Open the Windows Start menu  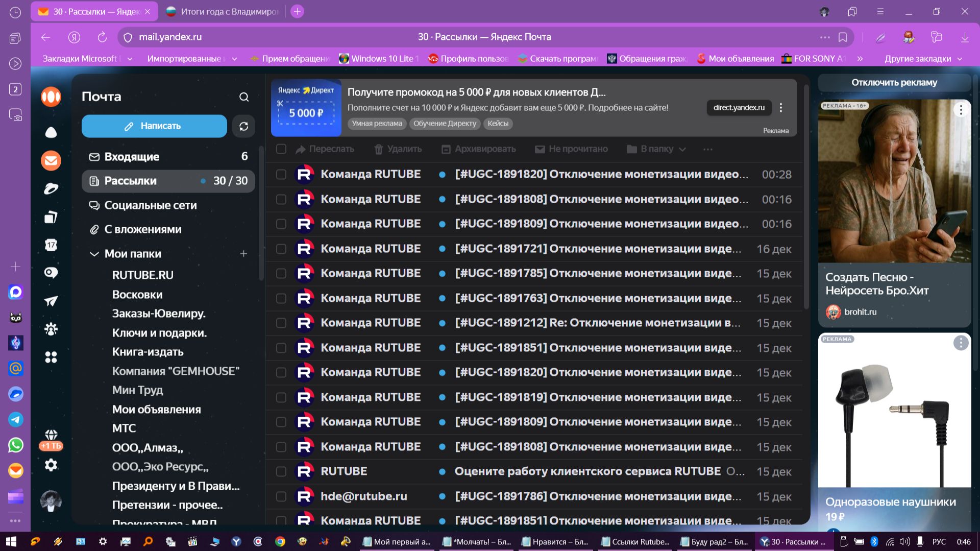click(x=11, y=541)
